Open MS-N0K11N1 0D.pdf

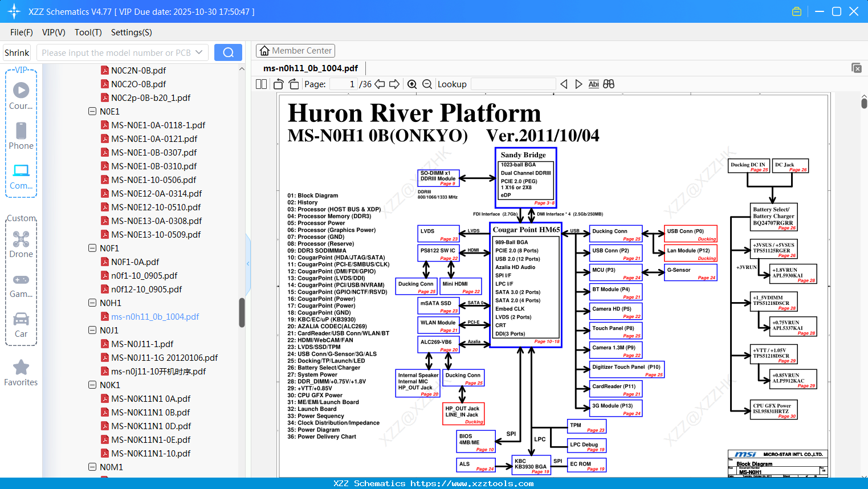(x=151, y=426)
